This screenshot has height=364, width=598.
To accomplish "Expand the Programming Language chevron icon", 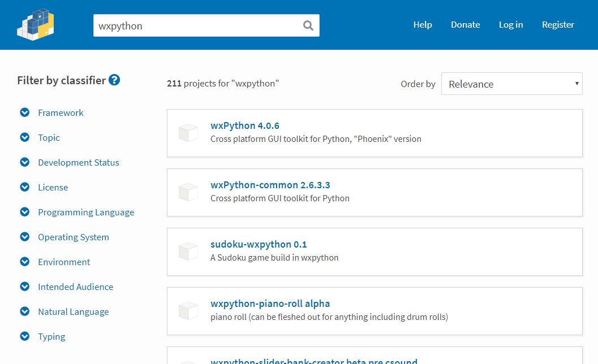I will (x=25, y=211).
